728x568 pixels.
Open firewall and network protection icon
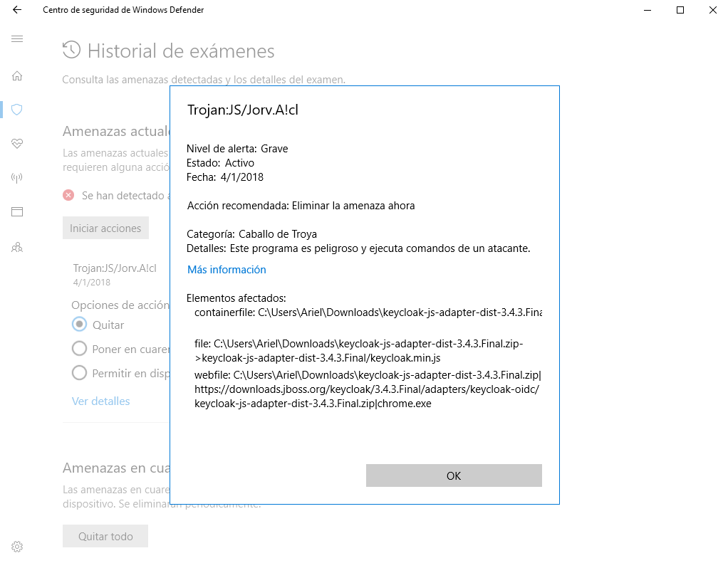(x=17, y=178)
